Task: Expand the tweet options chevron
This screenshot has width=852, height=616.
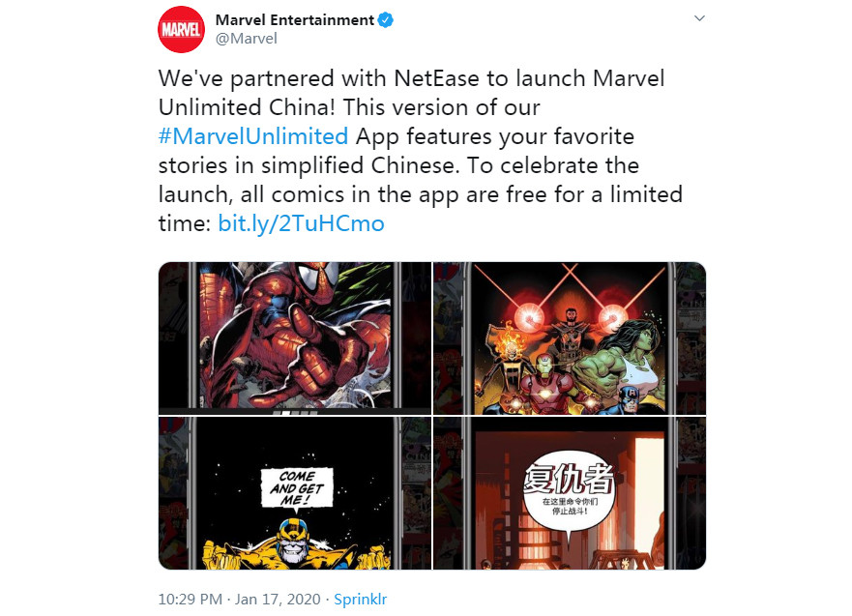Action: coord(699,18)
